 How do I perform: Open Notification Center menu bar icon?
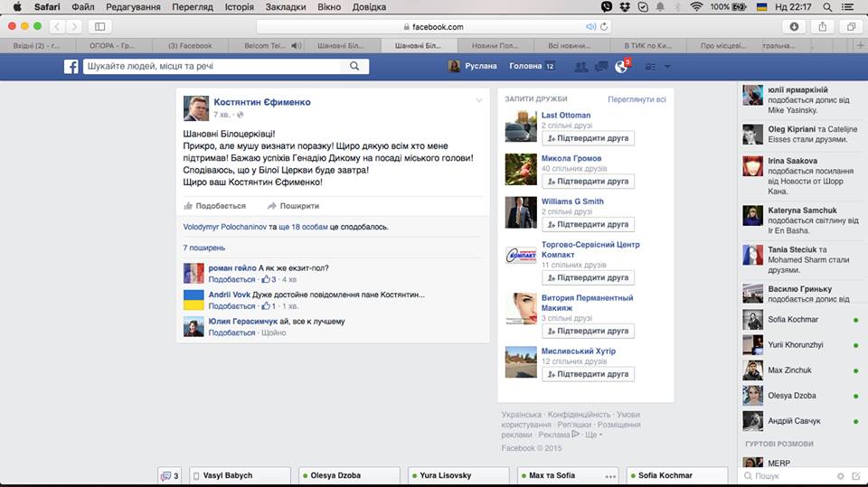(x=847, y=7)
